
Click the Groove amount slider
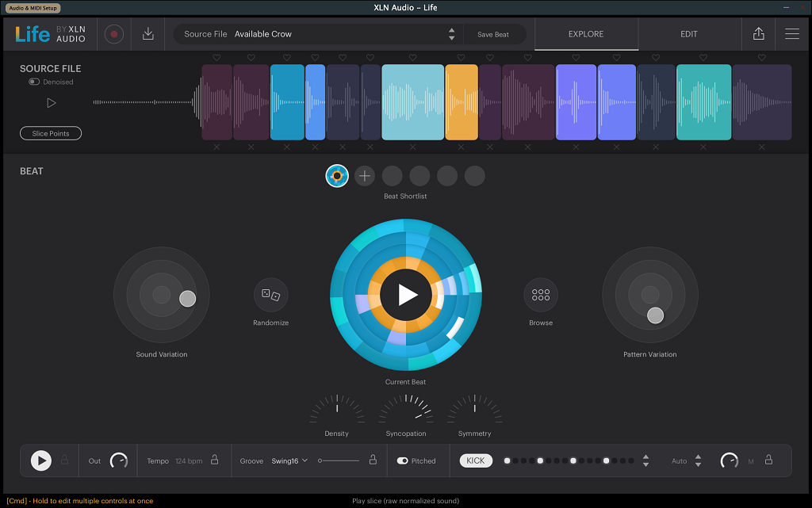click(339, 460)
